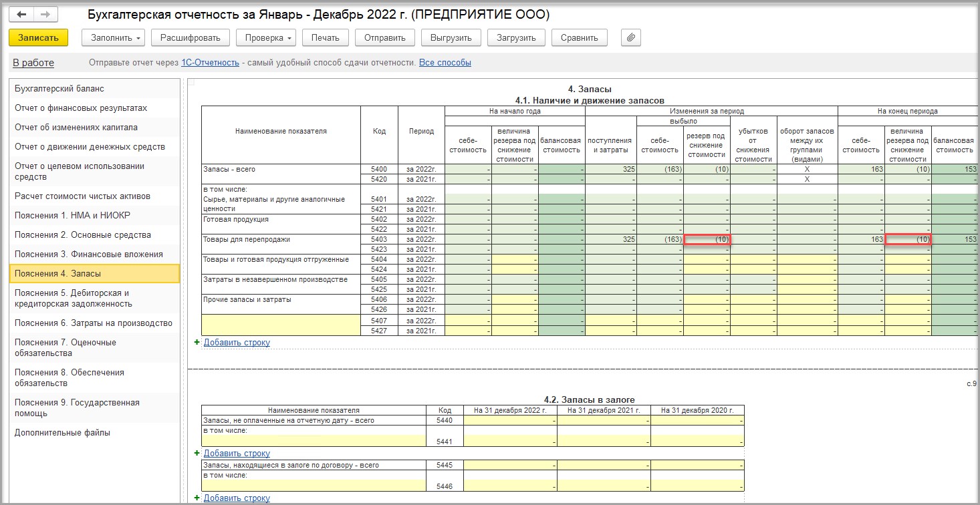This screenshot has width=980, height=505.
Task: Click yellow name cell of row 5441
Action: click(314, 441)
